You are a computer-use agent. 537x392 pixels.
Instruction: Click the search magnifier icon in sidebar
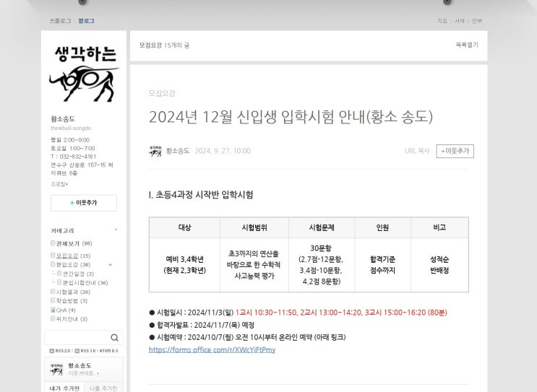click(114, 338)
